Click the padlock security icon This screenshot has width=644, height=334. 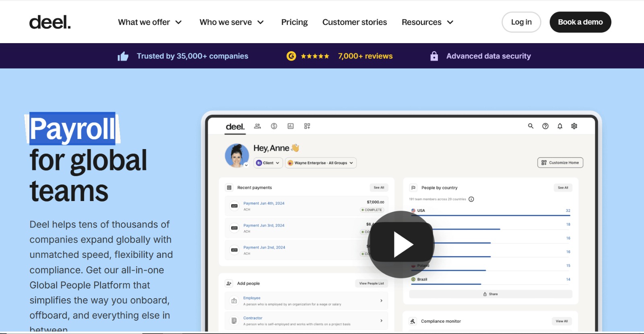click(x=434, y=56)
